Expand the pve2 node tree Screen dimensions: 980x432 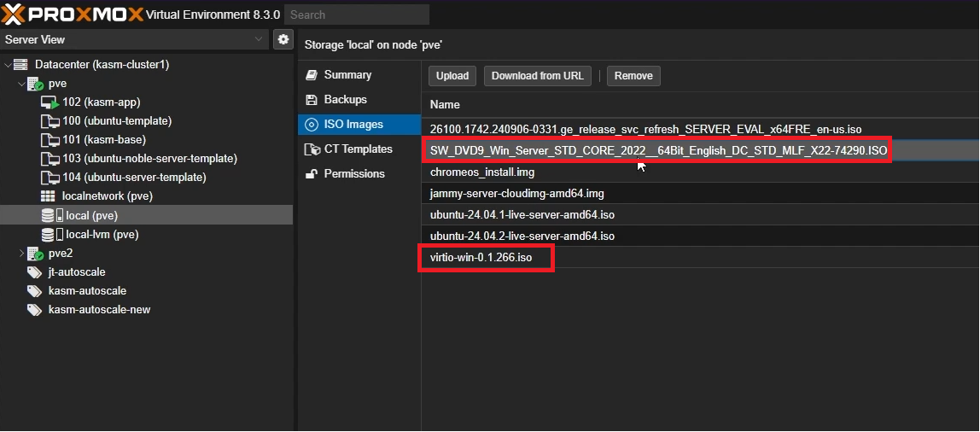point(21,254)
